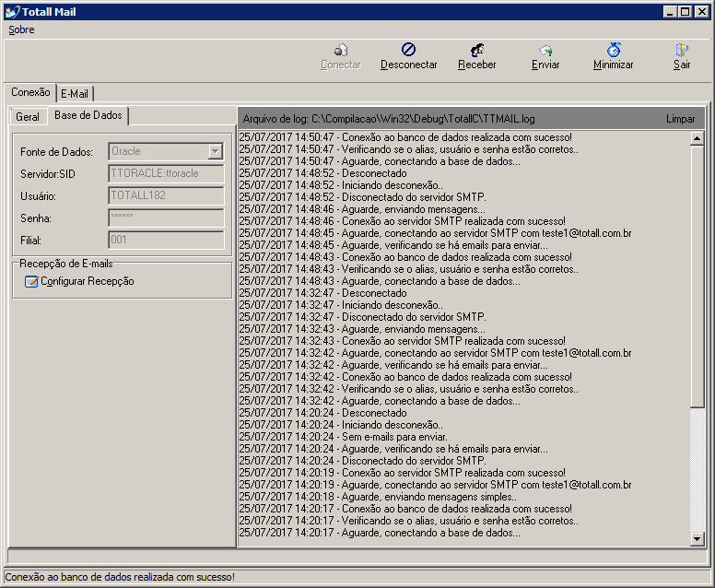Click Limpar to clear the log
Screen dimensions: 715x588
(x=680, y=119)
